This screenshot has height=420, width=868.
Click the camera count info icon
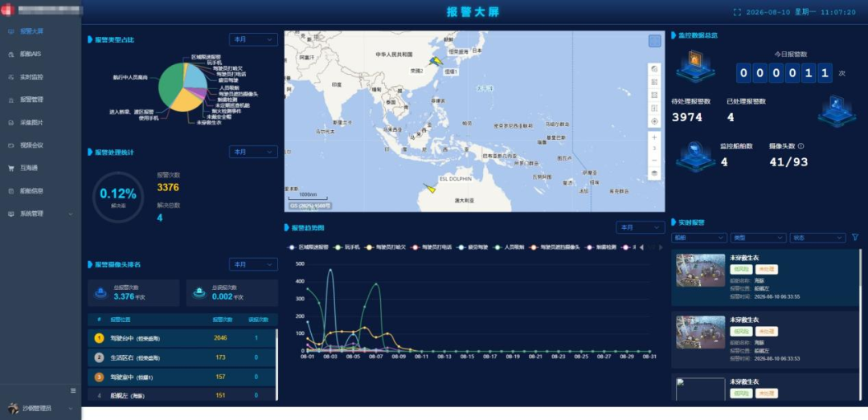(800, 146)
